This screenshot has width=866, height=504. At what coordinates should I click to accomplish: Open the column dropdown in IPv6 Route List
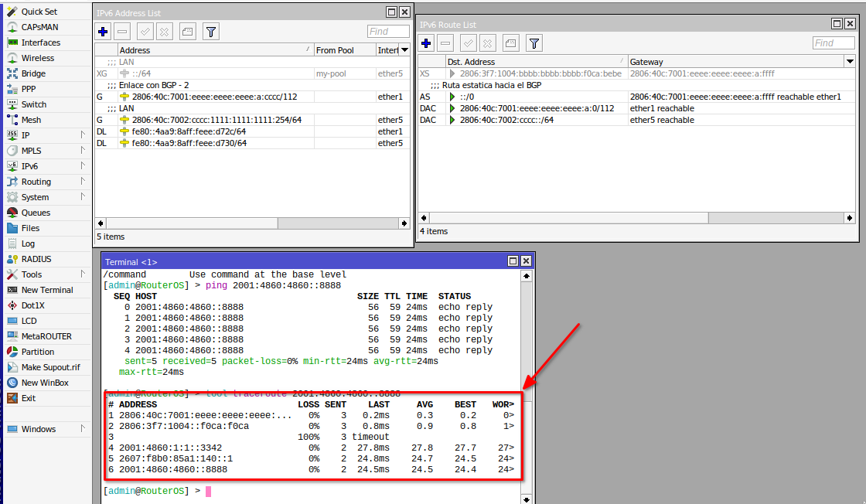850,62
